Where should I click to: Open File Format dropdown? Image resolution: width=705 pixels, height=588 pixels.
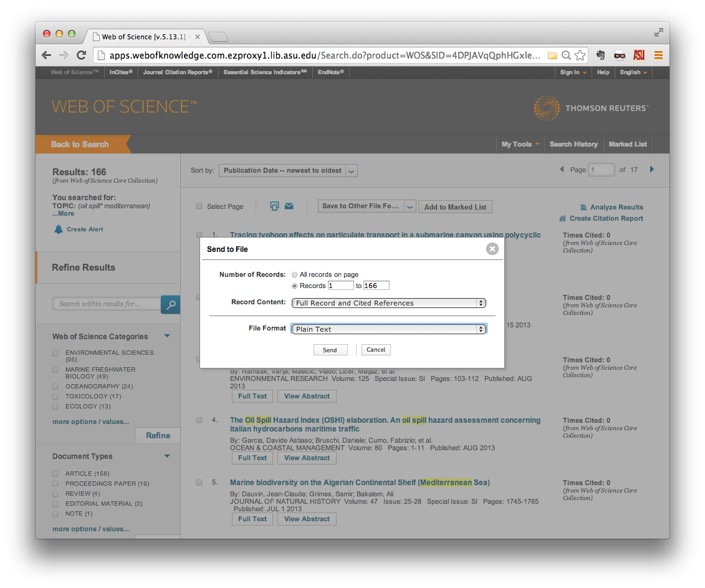click(389, 329)
